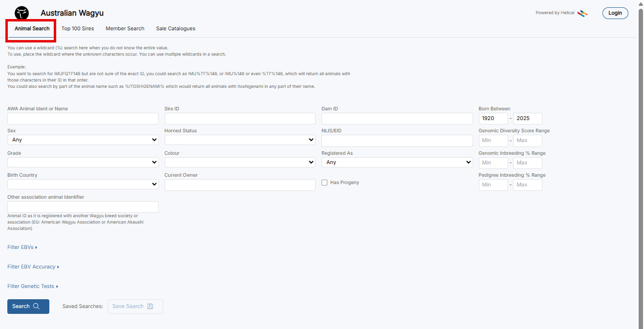This screenshot has width=644, height=329.
Task: Expand the Filter EBV Accuracy section
Action: (33, 267)
